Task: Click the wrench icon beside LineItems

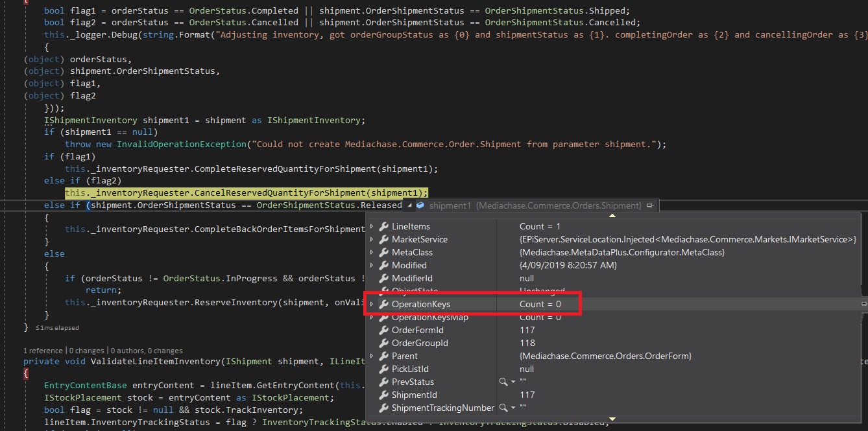Action: point(383,226)
